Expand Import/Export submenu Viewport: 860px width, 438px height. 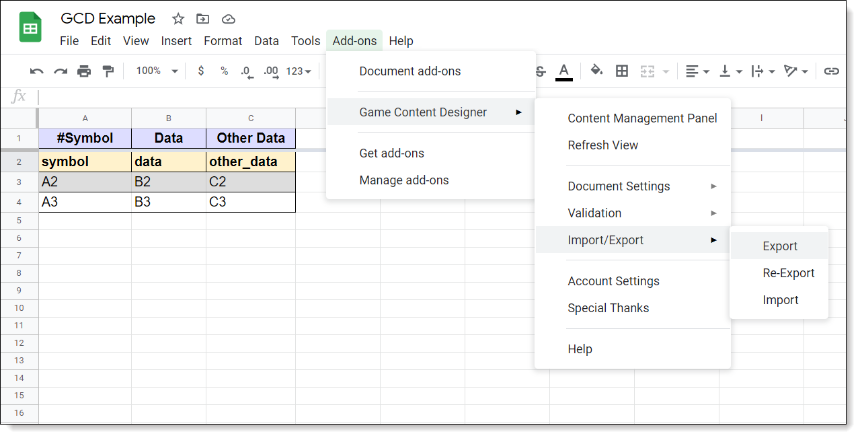point(633,240)
